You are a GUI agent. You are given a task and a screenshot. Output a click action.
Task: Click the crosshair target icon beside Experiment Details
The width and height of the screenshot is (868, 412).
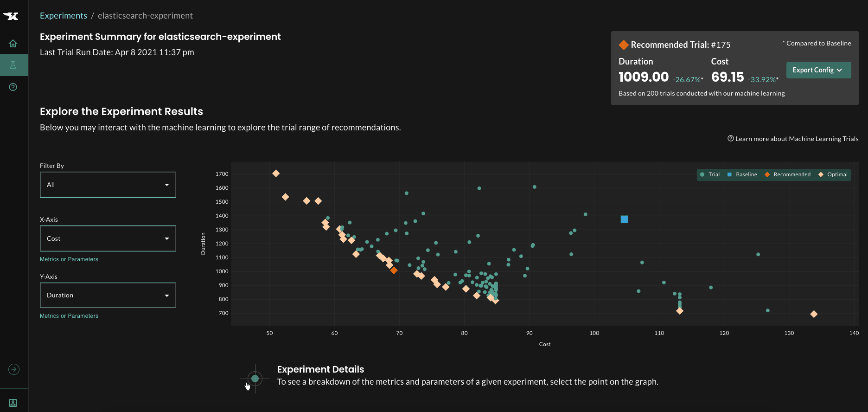(x=255, y=379)
